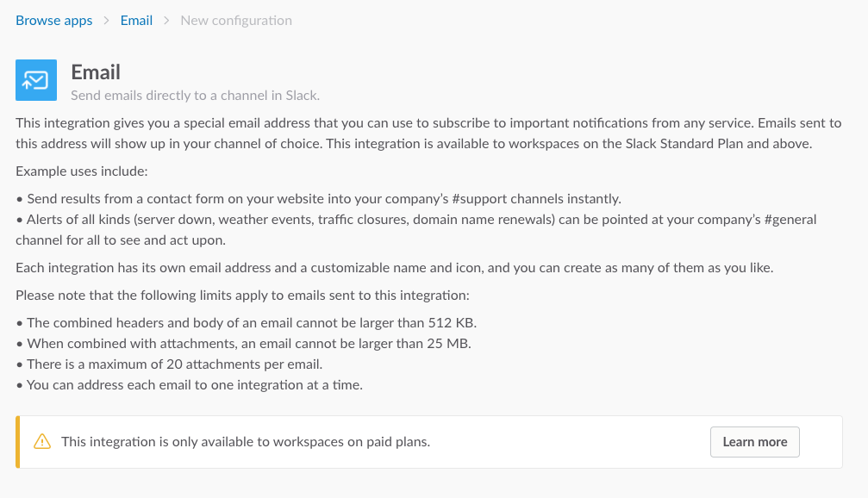The image size is (868, 498).
Task: Click the Browse apps breadcrumb link
Action: (x=53, y=21)
